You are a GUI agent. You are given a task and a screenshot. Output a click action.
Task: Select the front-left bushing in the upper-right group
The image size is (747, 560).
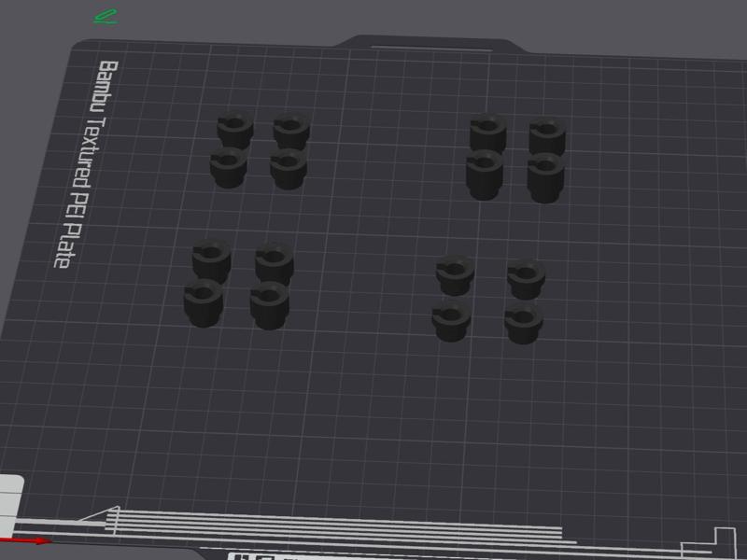click(485, 175)
